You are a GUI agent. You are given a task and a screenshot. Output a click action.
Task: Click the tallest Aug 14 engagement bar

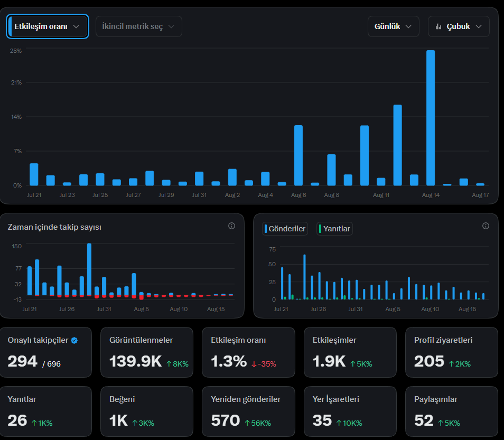pyautogui.click(x=431, y=118)
